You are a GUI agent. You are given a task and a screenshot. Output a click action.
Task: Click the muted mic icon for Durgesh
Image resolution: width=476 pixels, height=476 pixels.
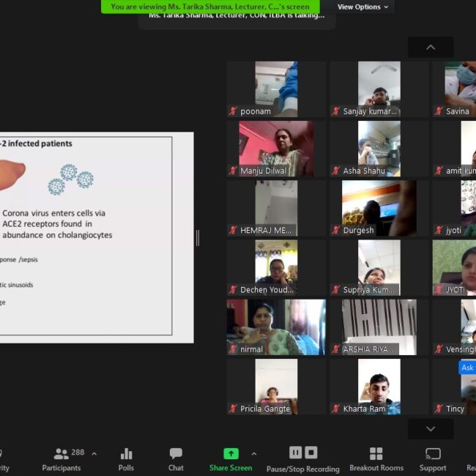[x=336, y=230]
